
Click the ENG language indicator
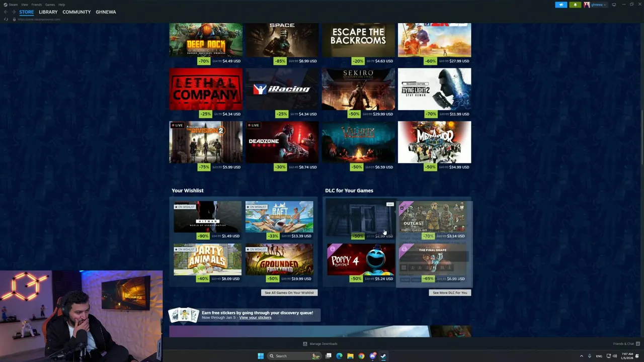pyautogui.click(x=599, y=356)
